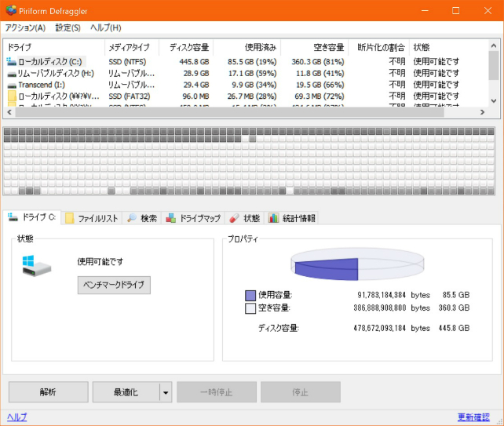Open the ヘルプ link at bottom left
The image size is (504, 426).
coord(17,417)
